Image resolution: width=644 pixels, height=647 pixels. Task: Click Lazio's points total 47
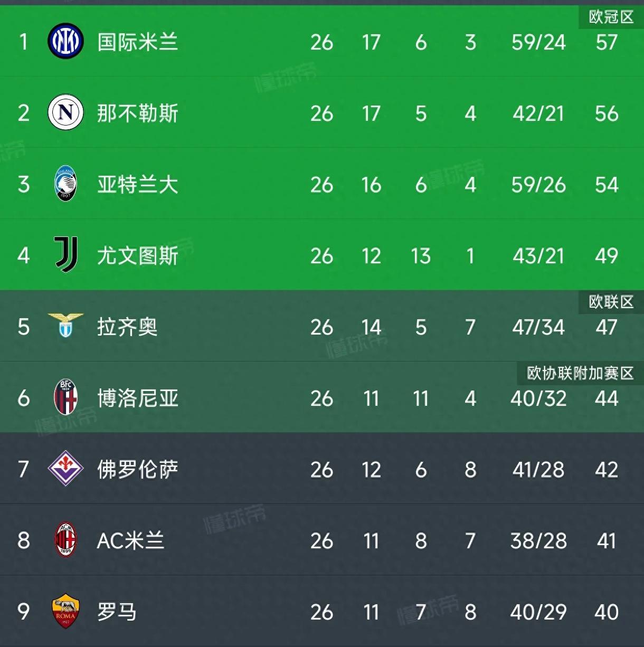pos(607,327)
